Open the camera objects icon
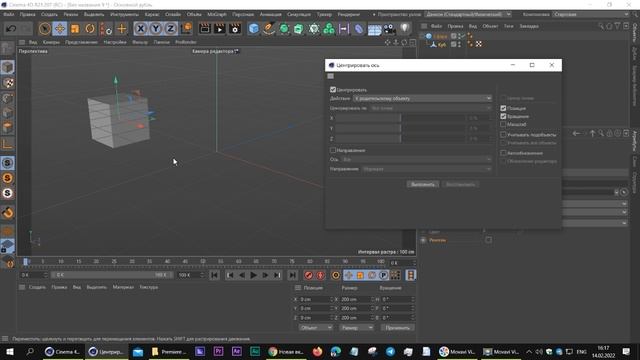Screen dimensions: 640x360 (x=389, y=29)
